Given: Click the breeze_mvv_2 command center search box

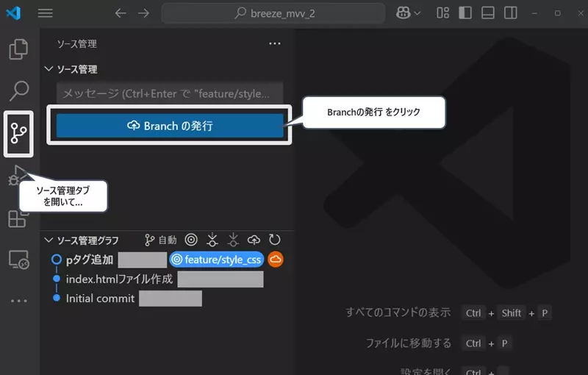Looking at the screenshot, I should (273, 13).
